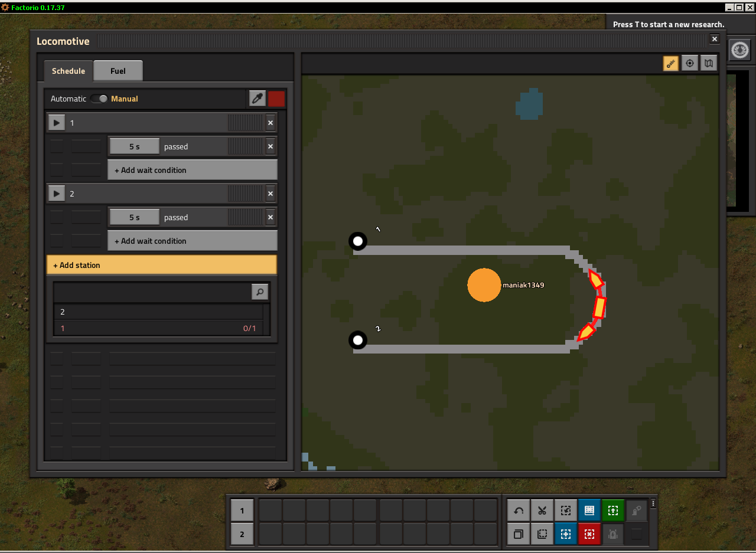The height and width of the screenshot is (553, 756).
Task: Remove station 2 from the schedule
Action: (271, 194)
